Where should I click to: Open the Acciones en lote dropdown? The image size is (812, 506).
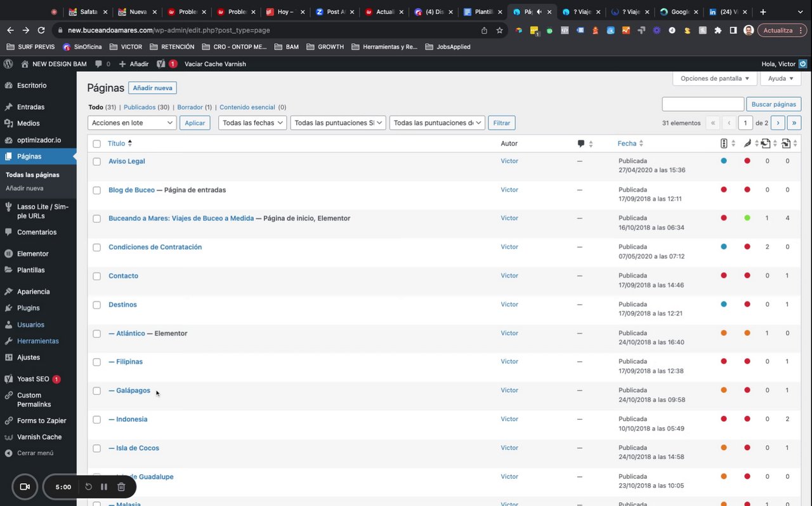pyautogui.click(x=132, y=123)
